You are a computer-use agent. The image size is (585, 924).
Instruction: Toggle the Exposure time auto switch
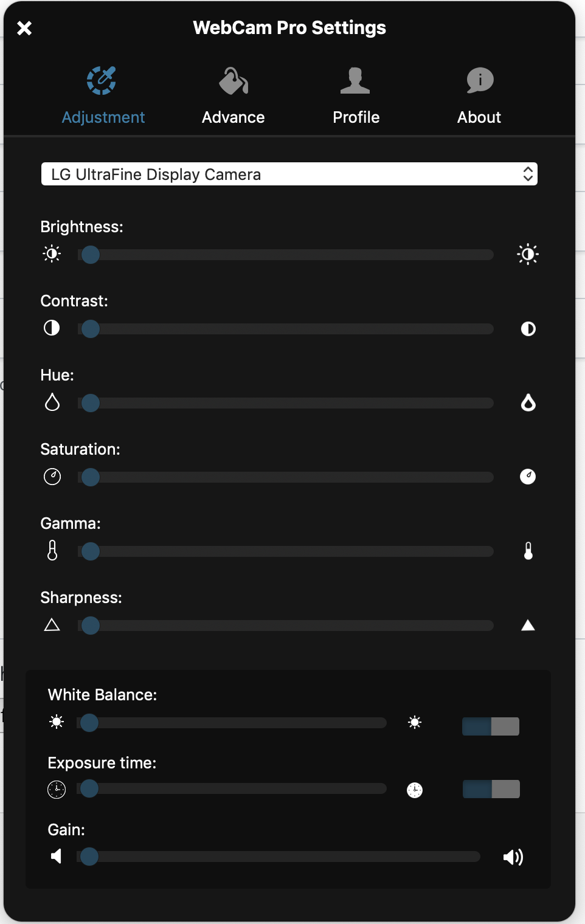point(491,789)
